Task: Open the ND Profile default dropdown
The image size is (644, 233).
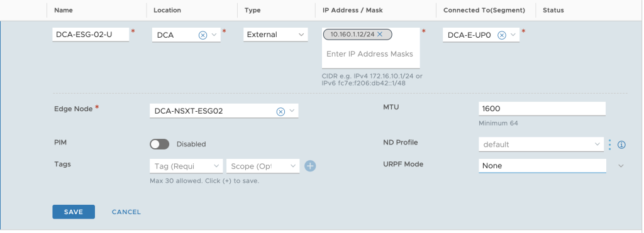Action: point(541,144)
